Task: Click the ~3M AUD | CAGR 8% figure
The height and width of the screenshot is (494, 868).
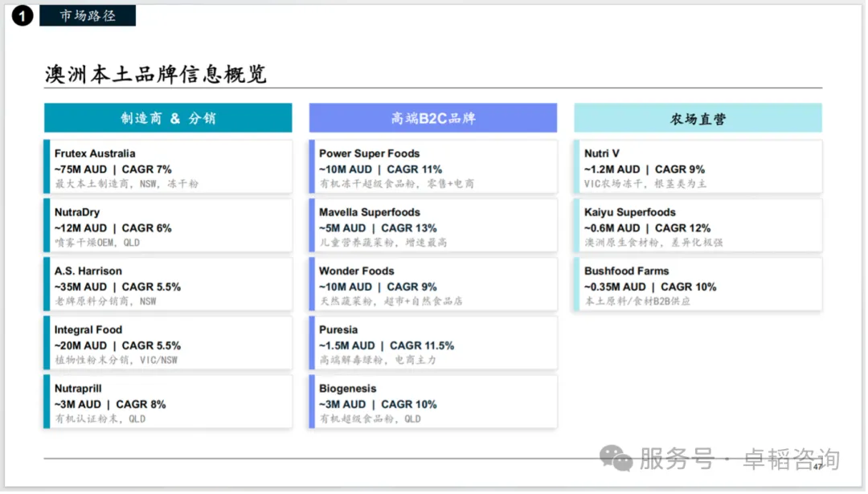Action: click(110, 404)
